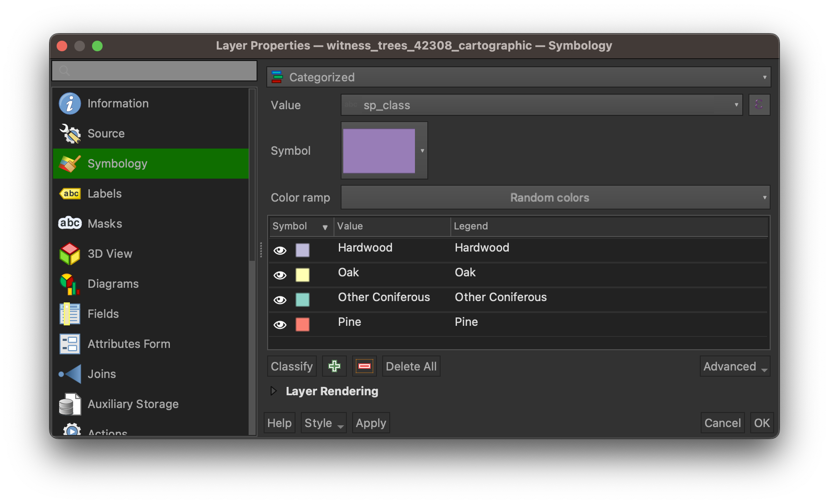The width and height of the screenshot is (829, 504).
Task: Open the expression editor beside Value field
Action: [759, 105]
